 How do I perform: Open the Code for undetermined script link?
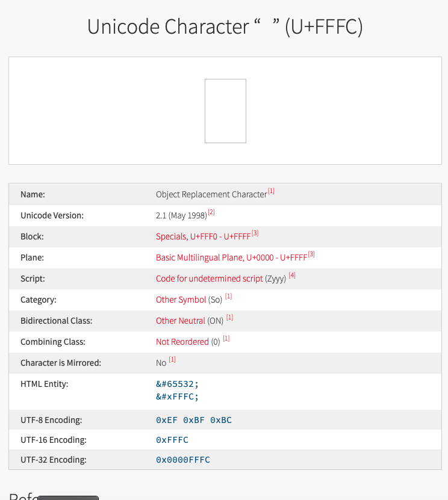tap(209, 279)
